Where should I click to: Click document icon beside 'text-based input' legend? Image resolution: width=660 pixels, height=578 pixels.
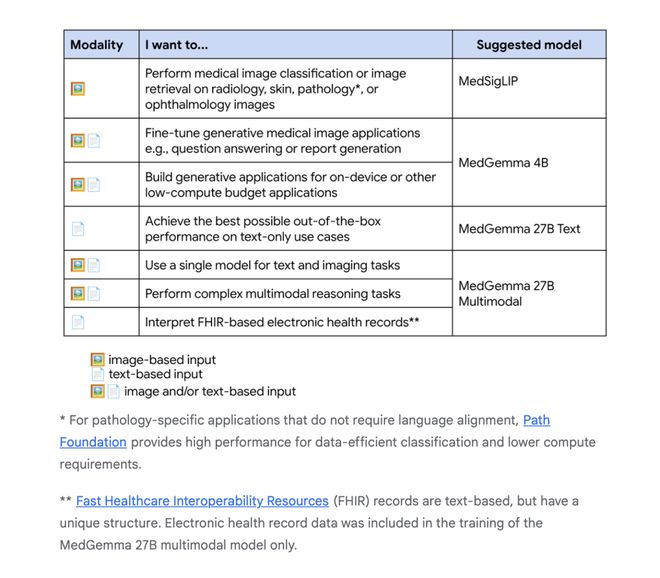(98, 374)
